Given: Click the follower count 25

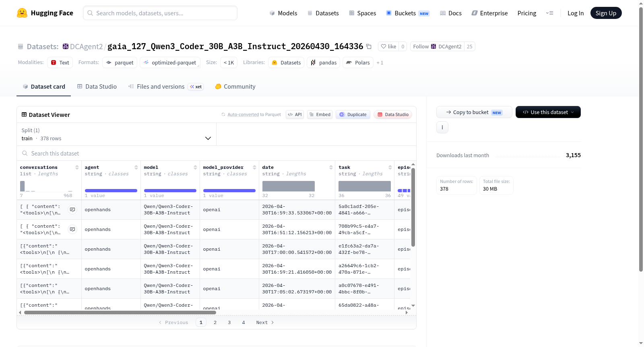Looking at the screenshot, I should point(470,46).
